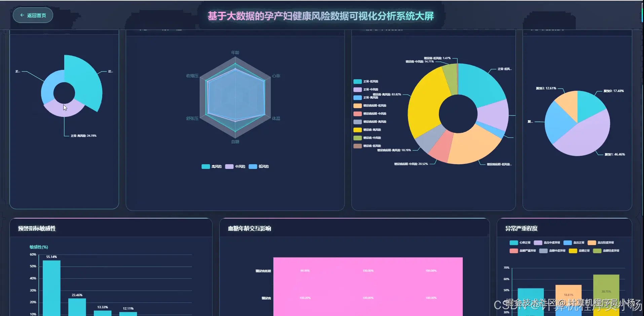644x316 pixels.
Task: Toggle 血压轻度异常 legend entry
Action: click(x=601, y=243)
